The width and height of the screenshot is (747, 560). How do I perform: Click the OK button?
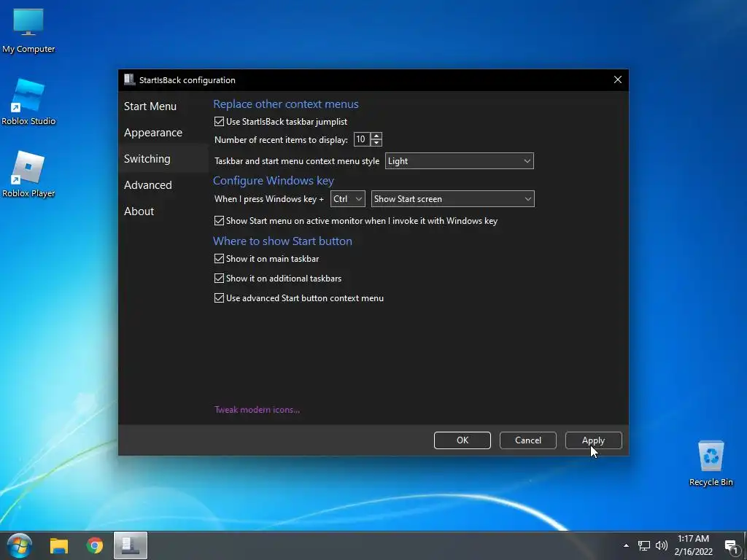click(462, 440)
